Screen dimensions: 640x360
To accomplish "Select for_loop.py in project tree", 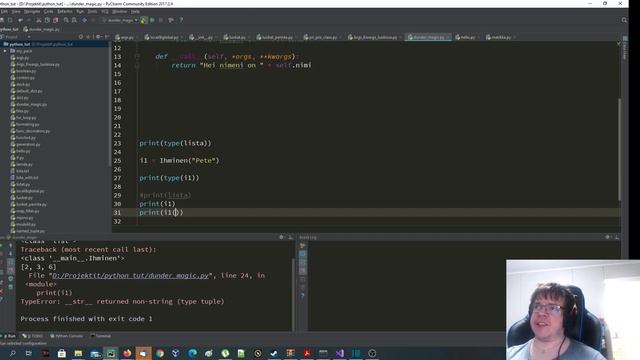I will coord(26,118).
